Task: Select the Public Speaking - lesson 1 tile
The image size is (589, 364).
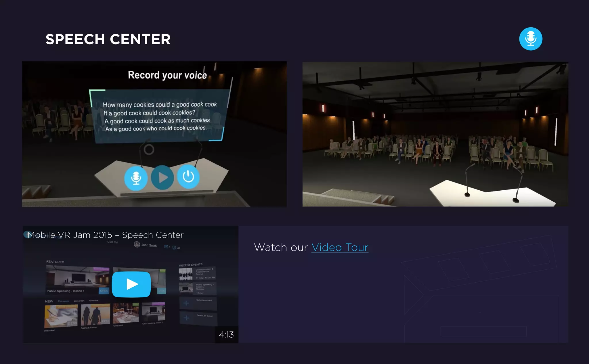Action: point(77,280)
